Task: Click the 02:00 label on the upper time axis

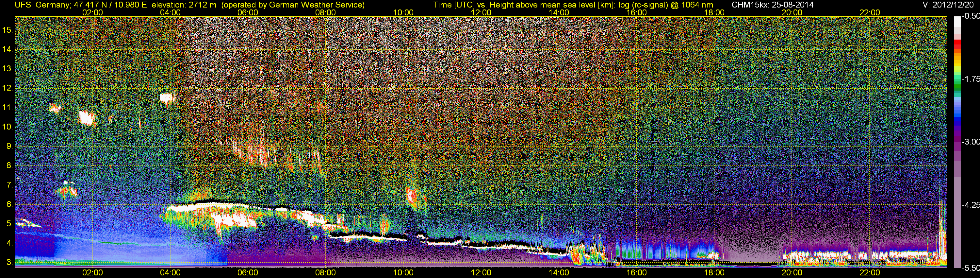Action: tap(92, 12)
